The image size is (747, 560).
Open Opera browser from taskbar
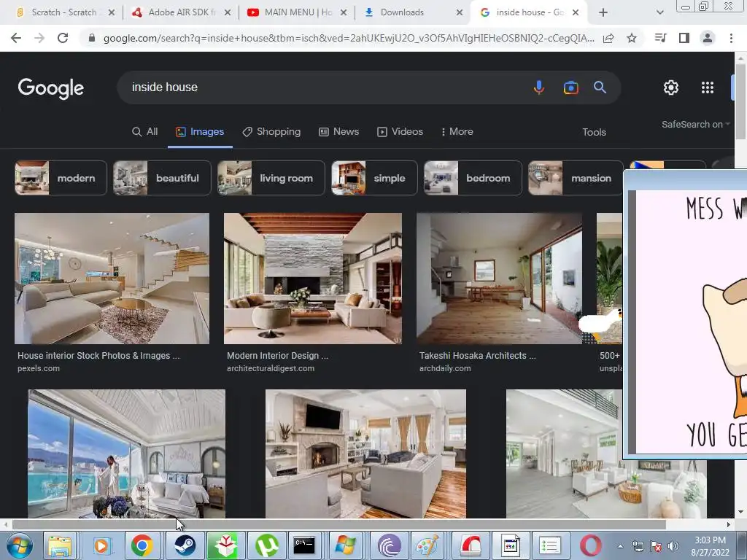pyautogui.click(x=590, y=545)
